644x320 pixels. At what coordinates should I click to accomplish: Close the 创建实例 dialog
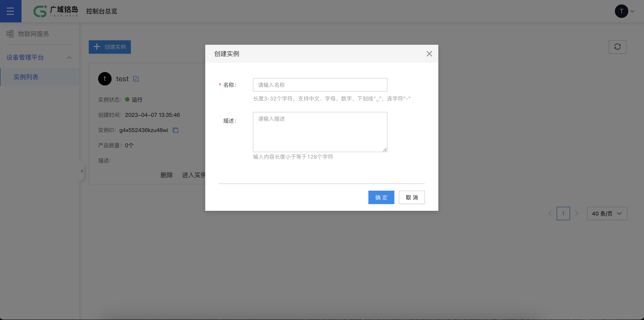tap(429, 54)
